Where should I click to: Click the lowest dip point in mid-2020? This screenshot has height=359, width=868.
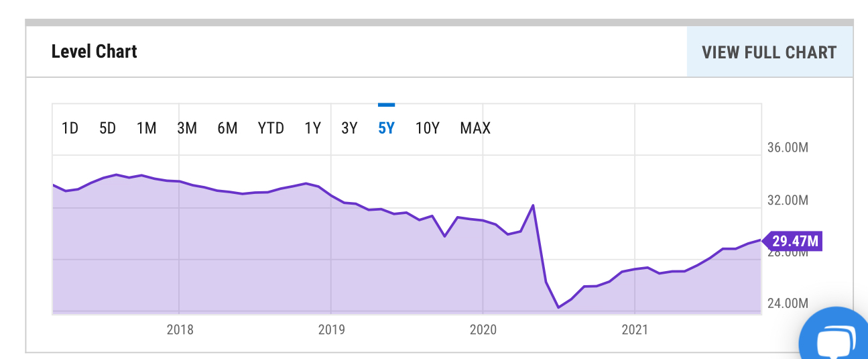558,307
